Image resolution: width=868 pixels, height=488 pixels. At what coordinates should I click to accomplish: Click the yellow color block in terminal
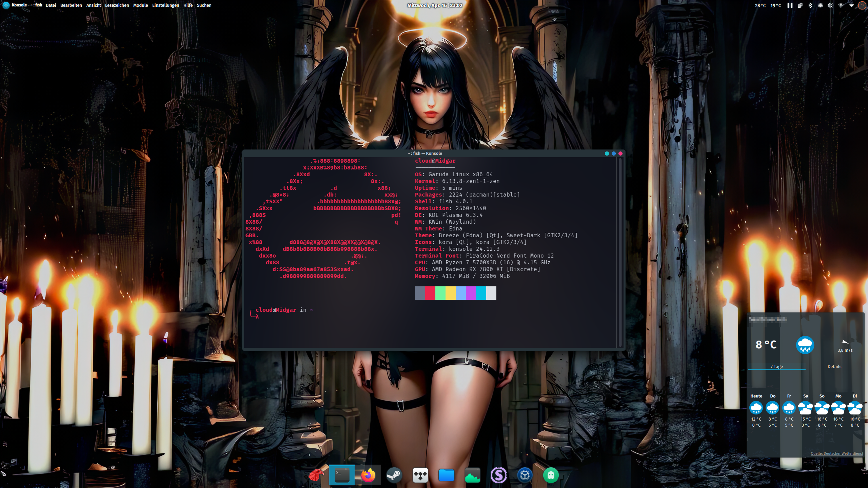(450, 293)
